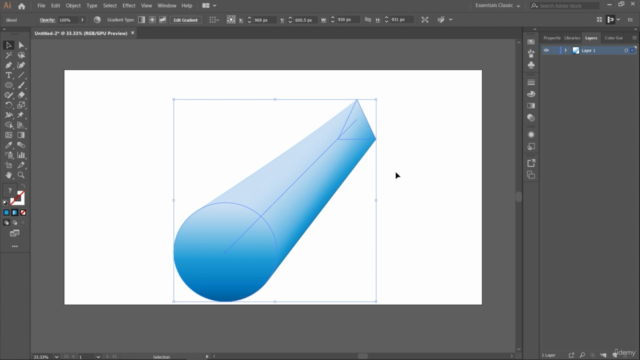Open the Essentials Classic workspace dropdown
Screen dimensions: 640x360
(498, 6)
